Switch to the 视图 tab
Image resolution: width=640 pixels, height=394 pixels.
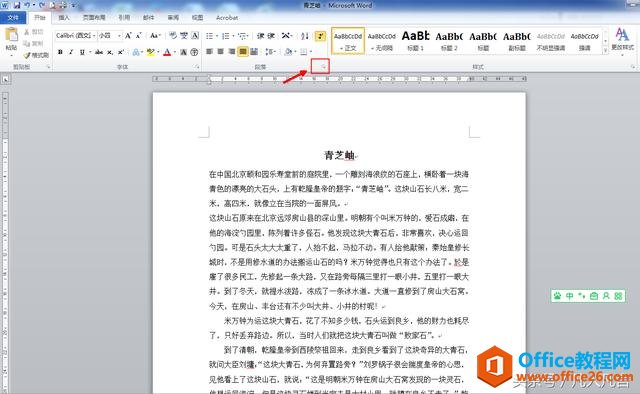click(x=198, y=18)
